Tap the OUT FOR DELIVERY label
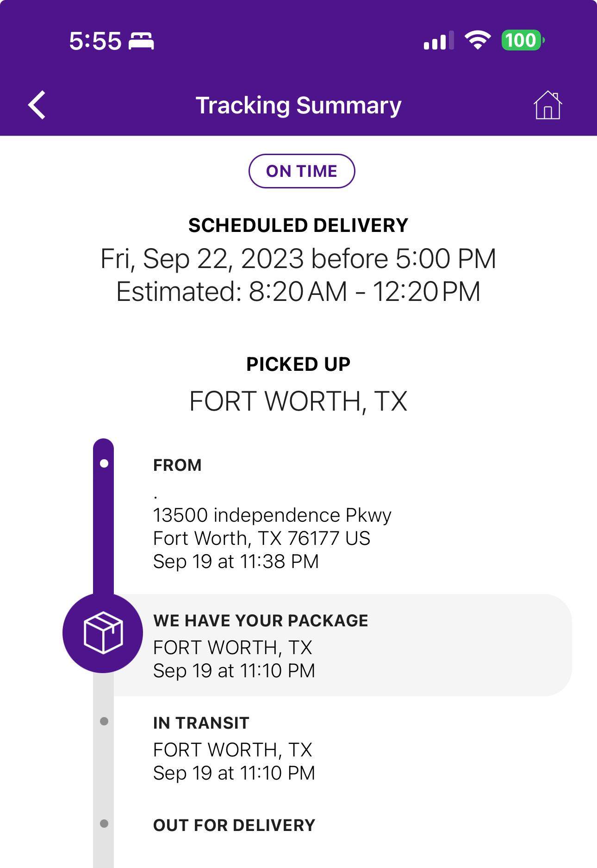This screenshot has height=868, width=597. click(234, 825)
